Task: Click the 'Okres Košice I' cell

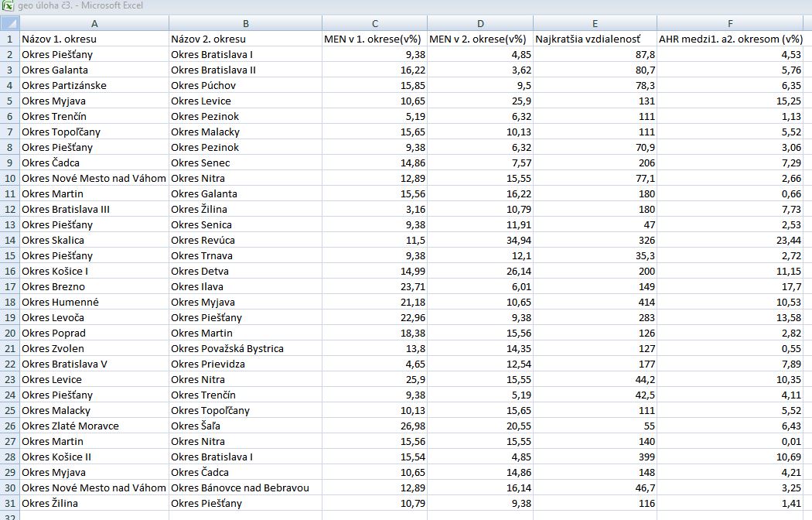Action: pyautogui.click(x=94, y=272)
